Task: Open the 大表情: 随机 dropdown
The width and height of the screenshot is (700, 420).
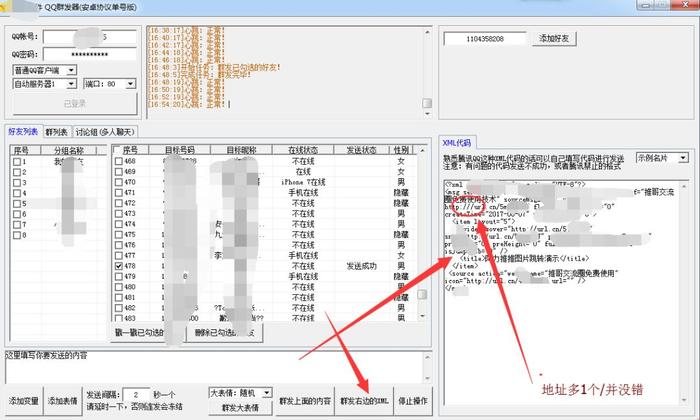Action: (x=240, y=393)
